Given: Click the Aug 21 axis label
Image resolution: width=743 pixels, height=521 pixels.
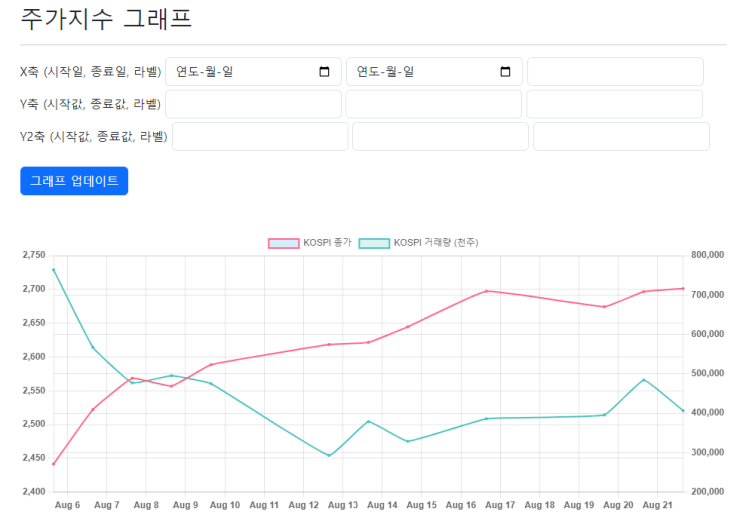Looking at the screenshot, I should pos(658,505).
